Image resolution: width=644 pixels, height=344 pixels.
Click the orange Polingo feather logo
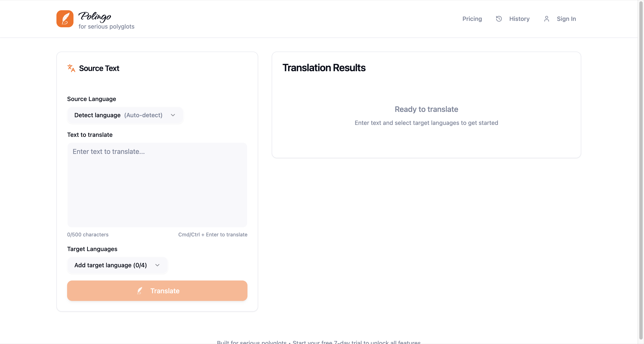point(65,19)
